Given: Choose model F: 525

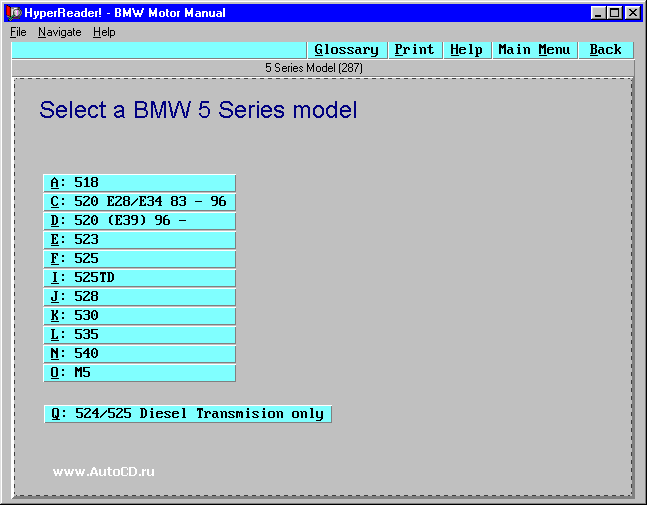Looking at the screenshot, I should 139,259.
